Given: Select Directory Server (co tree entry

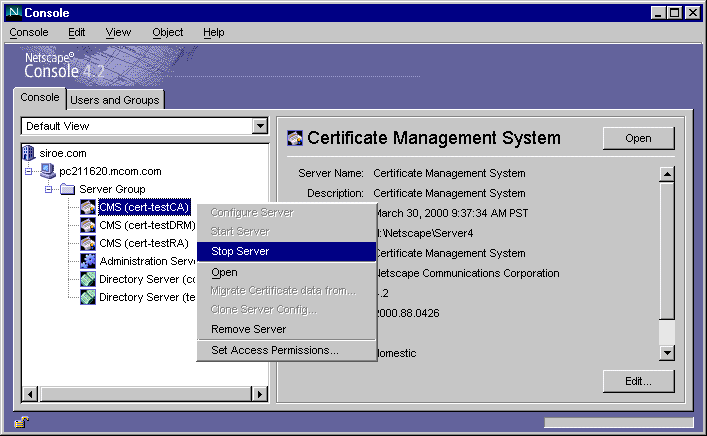Looking at the screenshot, I should click(147, 279).
